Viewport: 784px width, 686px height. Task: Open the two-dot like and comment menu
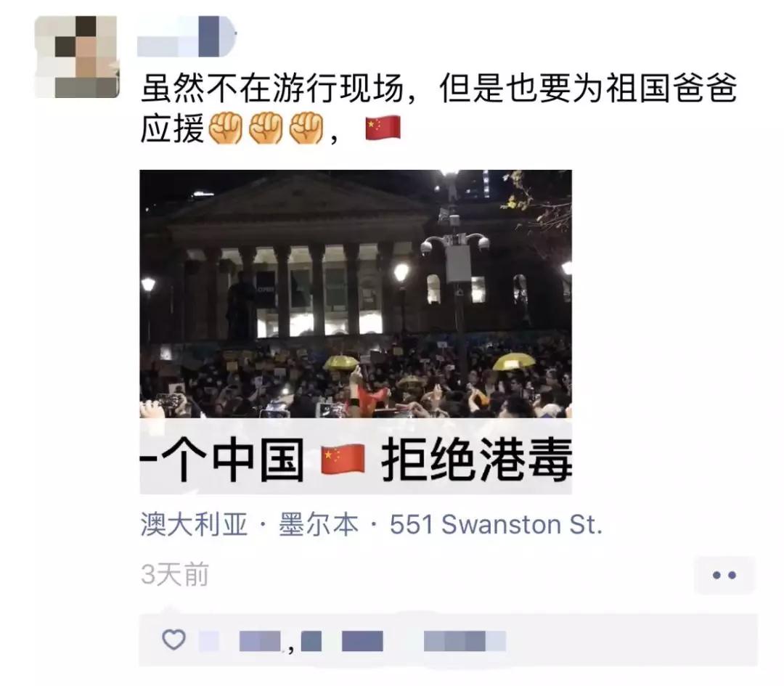coord(724,575)
